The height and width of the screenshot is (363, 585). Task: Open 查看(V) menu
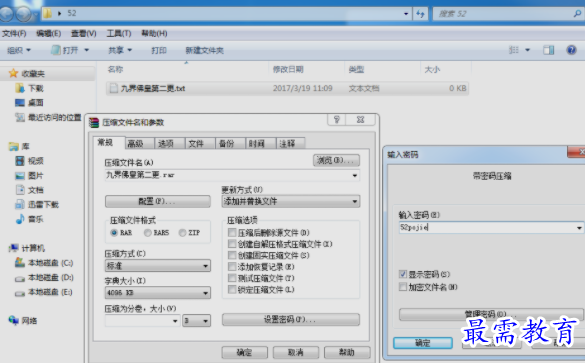tap(84, 34)
